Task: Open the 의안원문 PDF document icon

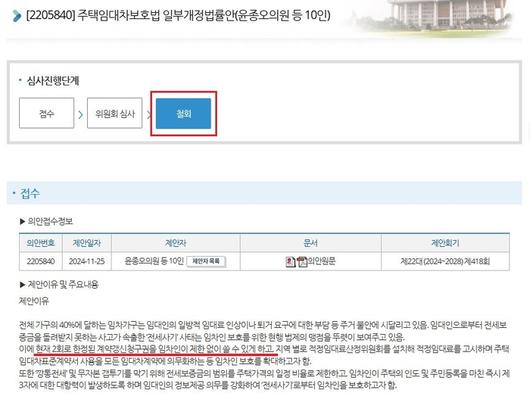Action: 302,261
